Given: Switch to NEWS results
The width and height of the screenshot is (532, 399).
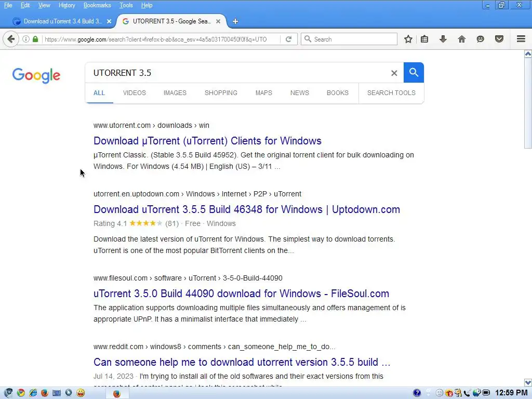Looking at the screenshot, I should point(300,93).
